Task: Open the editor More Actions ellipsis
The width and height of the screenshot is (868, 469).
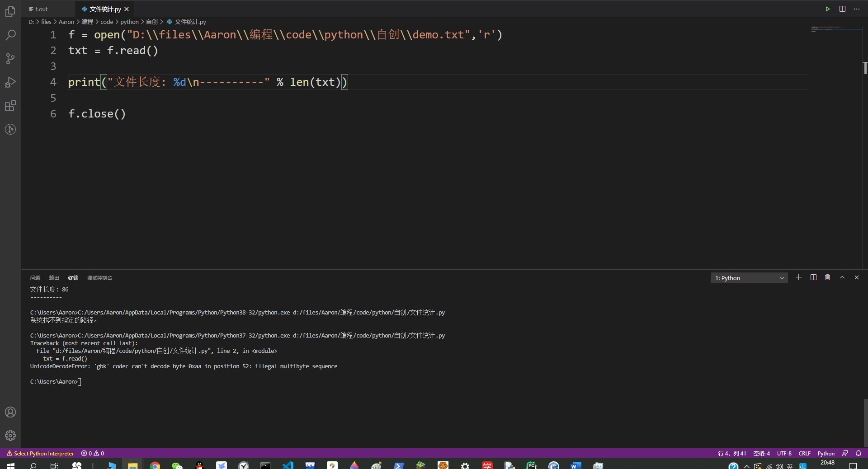Action: 857,9
